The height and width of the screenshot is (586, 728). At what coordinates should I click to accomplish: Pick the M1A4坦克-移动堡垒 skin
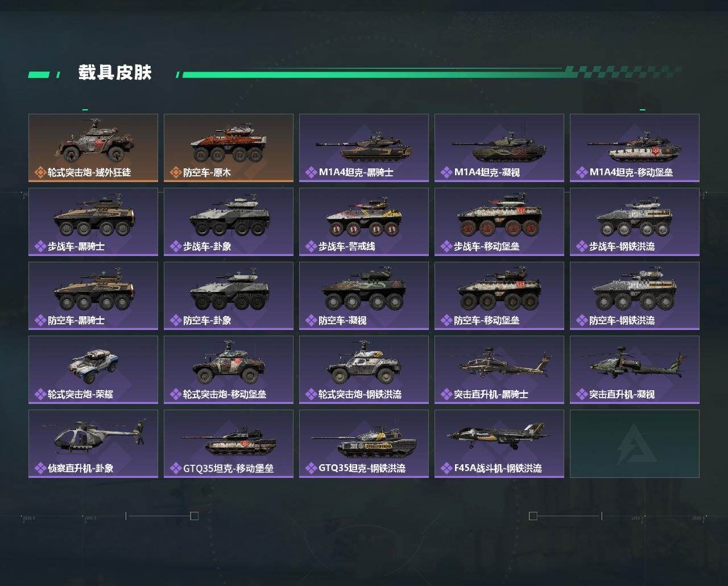[635, 148]
